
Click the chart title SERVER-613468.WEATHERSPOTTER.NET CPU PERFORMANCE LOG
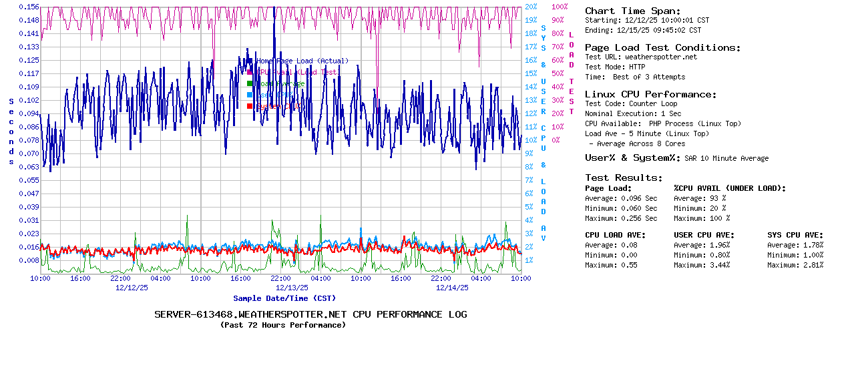click(x=310, y=314)
